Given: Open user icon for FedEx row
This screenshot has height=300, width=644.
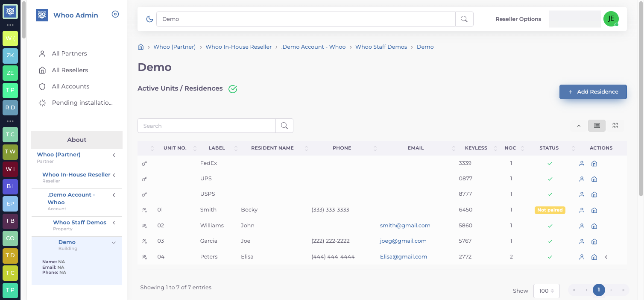Looking at the screenshot, I should (x=582, y=163).
